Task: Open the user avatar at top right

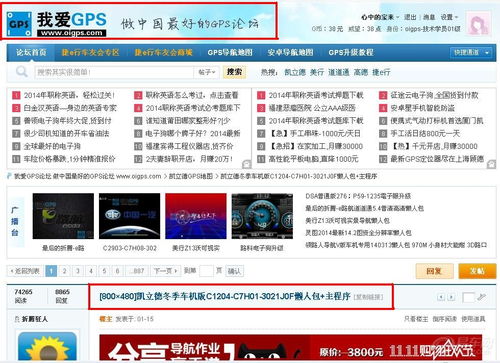Action: pos(478,24)
